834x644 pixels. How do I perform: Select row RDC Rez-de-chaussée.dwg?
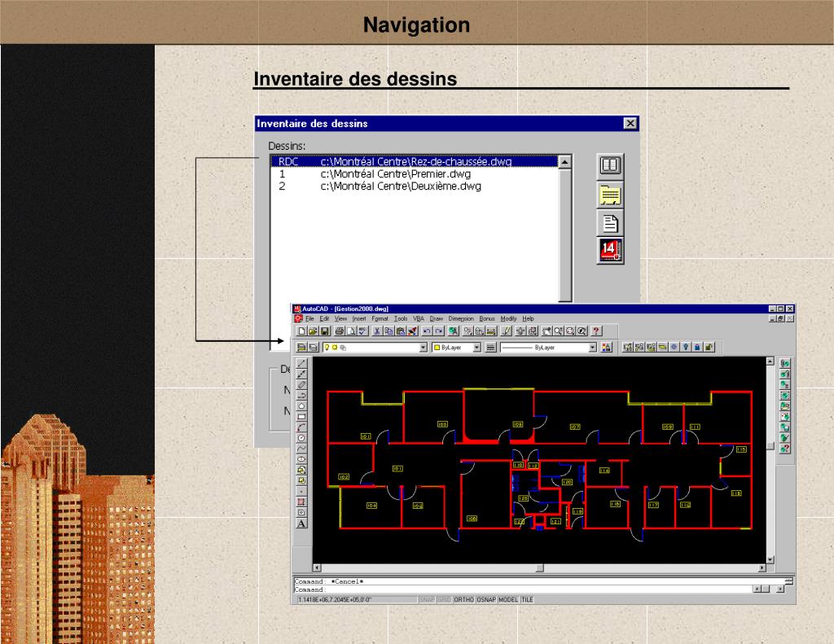(x=415, y=161)
